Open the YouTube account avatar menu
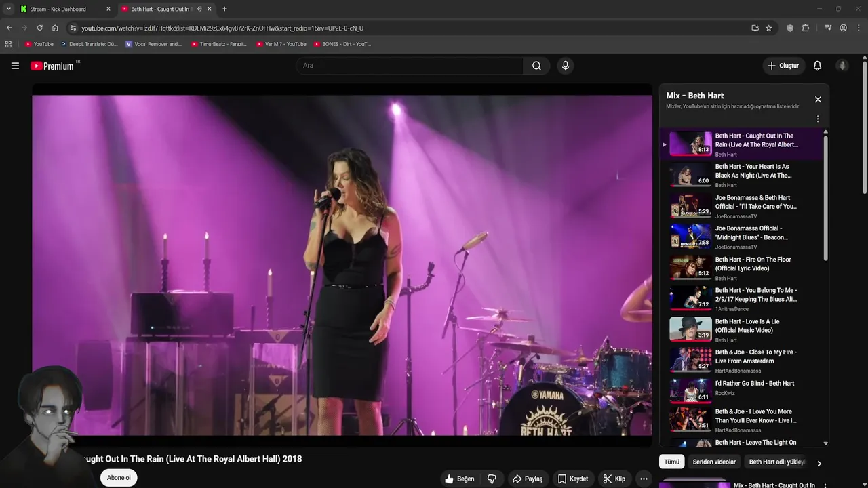The width and height of the screenshot is (868, 488). [x=842, y=66]
